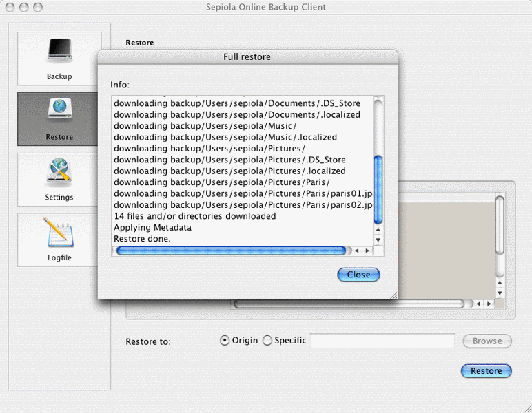The width and height of the screenshot is (532, 413).
Task: Click the Settings label in the sidebar
Action: [x=59, y=197]
